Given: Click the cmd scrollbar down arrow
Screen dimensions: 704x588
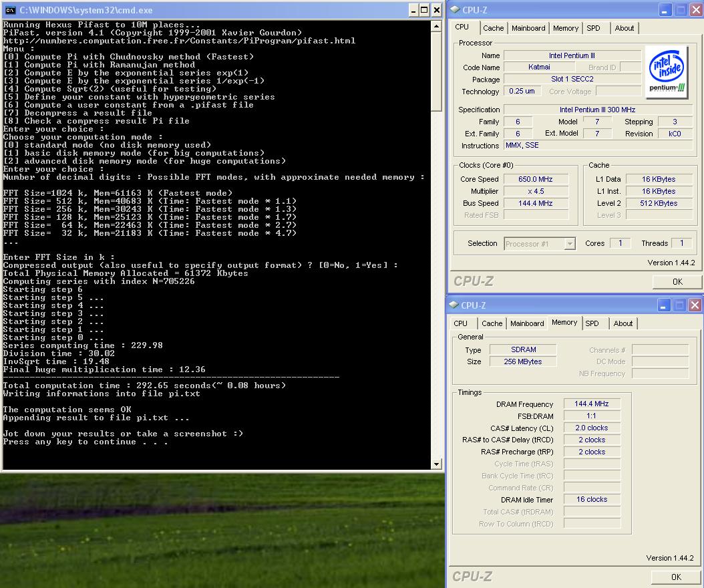Looking at the screenshot, I should 436,464.
